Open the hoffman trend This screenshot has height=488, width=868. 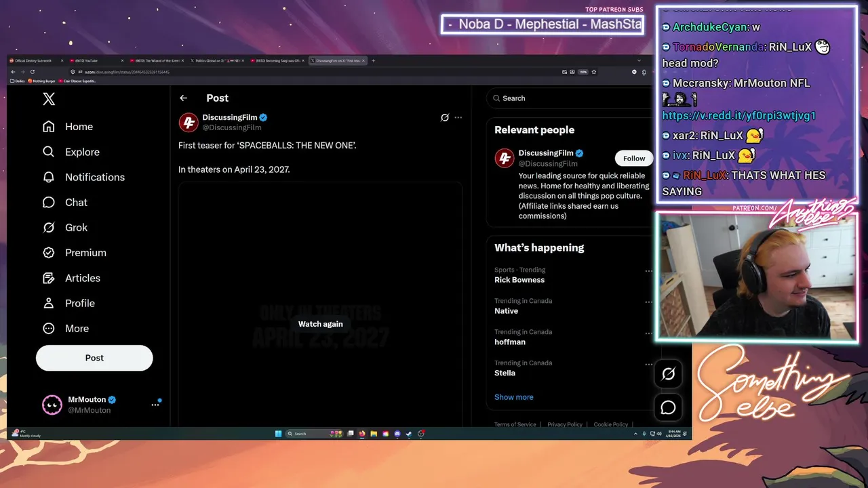510,342
